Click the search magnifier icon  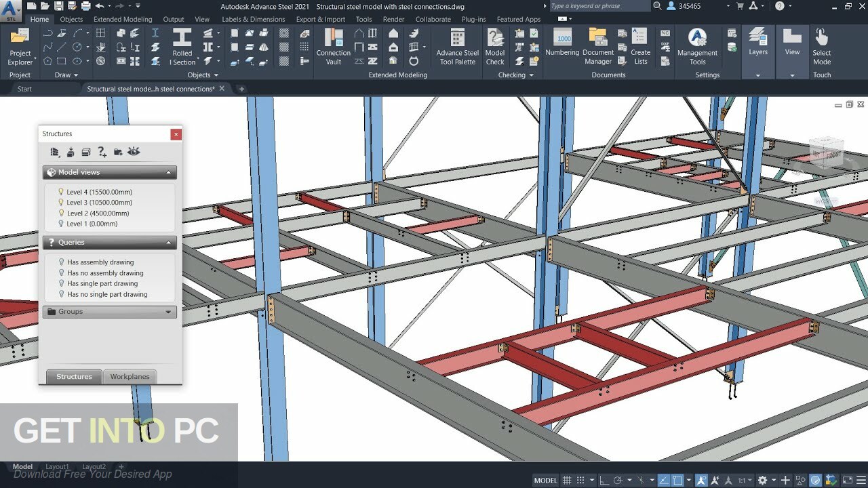657,6
